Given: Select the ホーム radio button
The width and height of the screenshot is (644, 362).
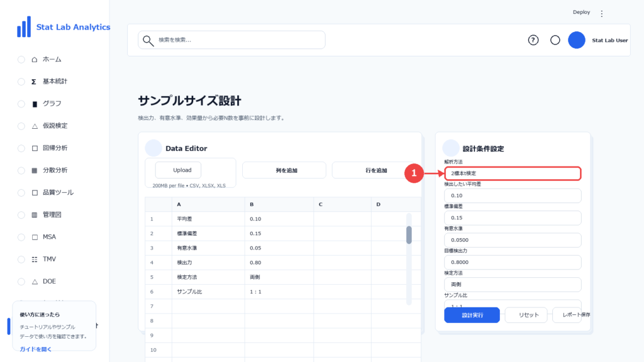Looking at the screenshot, I should [x=21, y=60].
